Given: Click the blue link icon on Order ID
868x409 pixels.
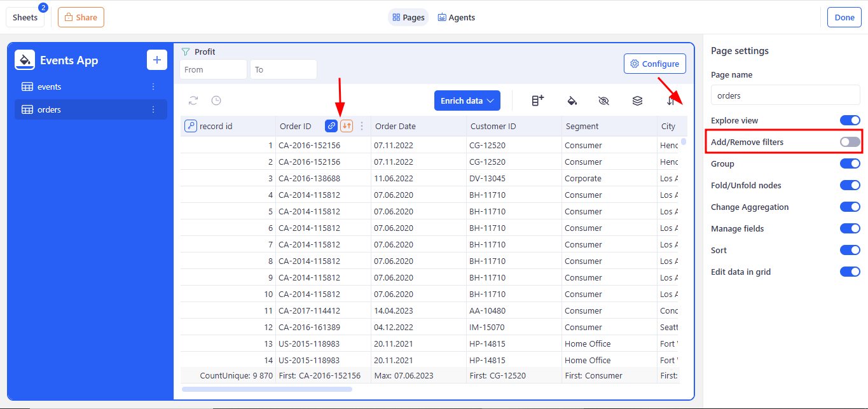Looking at the screenshot, I should click(x=331, y=126).
